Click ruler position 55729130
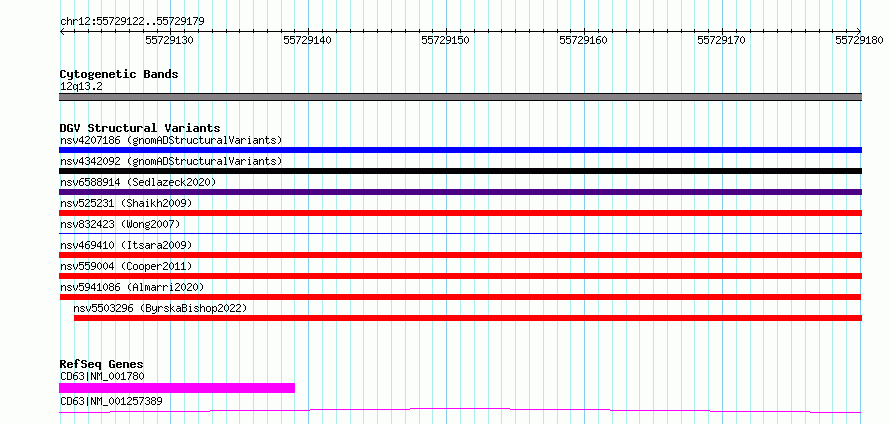Image resolution: width=890 pixels, height=424 pixels. click(170, 40)
